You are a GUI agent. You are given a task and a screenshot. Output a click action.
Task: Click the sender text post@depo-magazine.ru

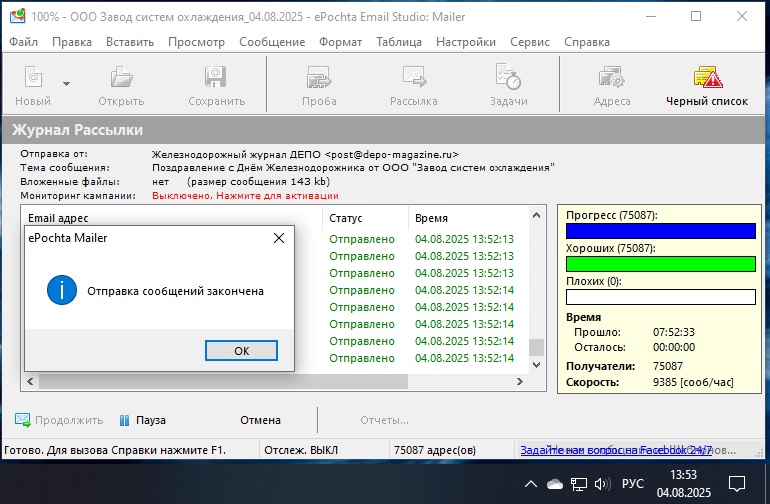coord(391,155)
